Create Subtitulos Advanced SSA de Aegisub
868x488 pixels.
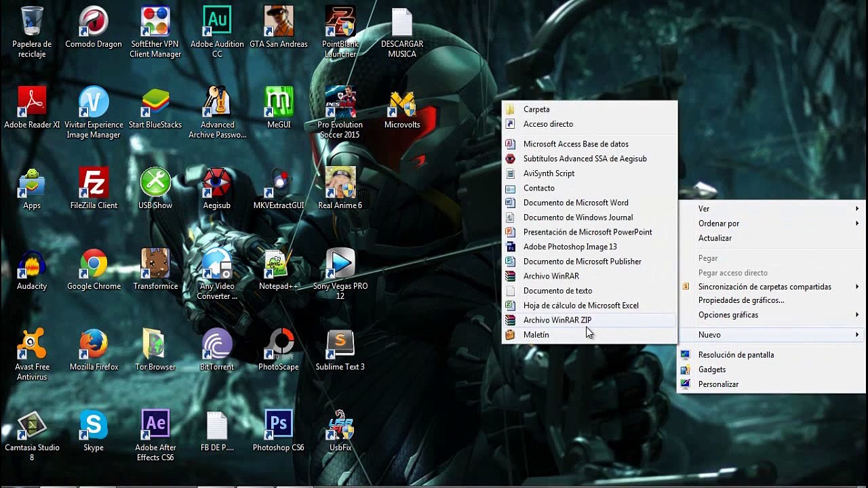tap(589, 159)
